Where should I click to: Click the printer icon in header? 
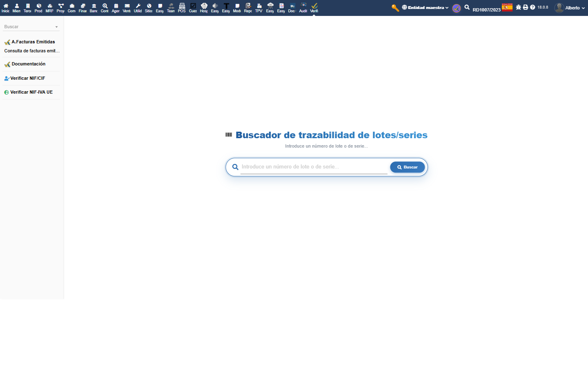(x=526, y=7)
